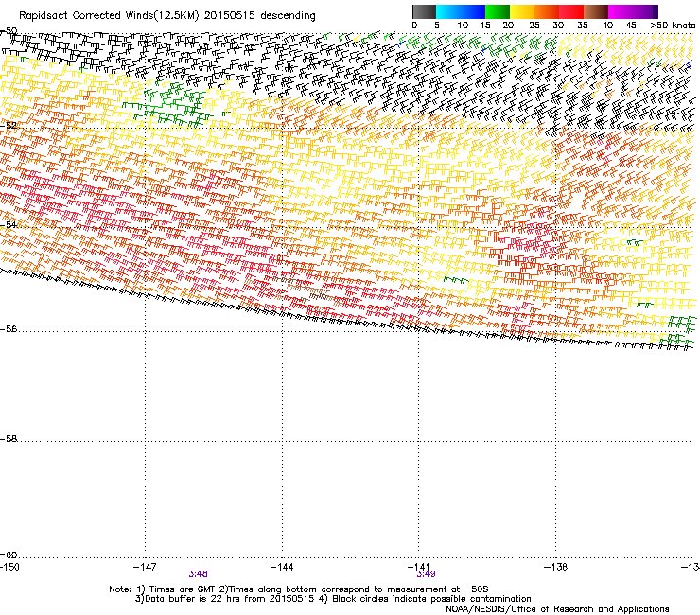Select the cyan 5-10 knots legend swatch
This screenshot has width=700, height=615.
coord(448,11)
